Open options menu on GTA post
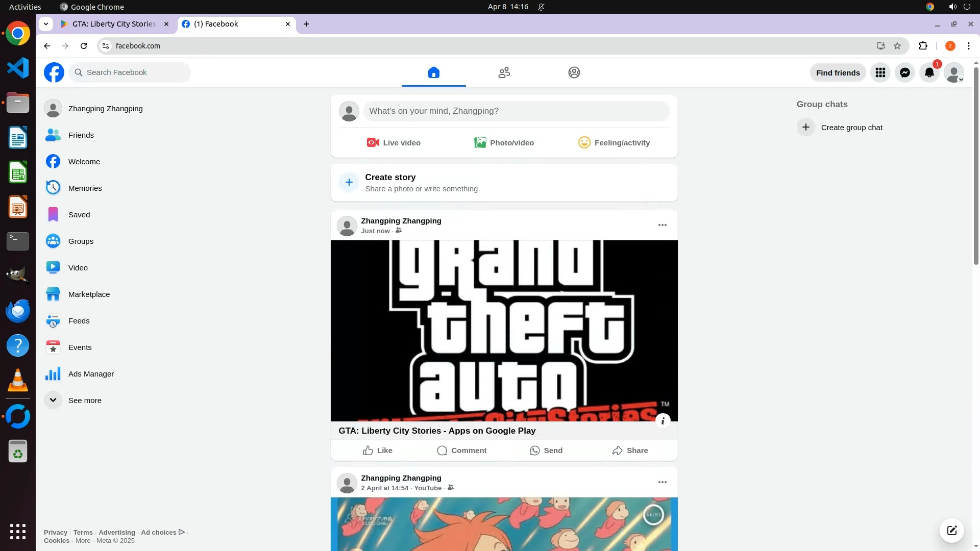 [662, 225]
